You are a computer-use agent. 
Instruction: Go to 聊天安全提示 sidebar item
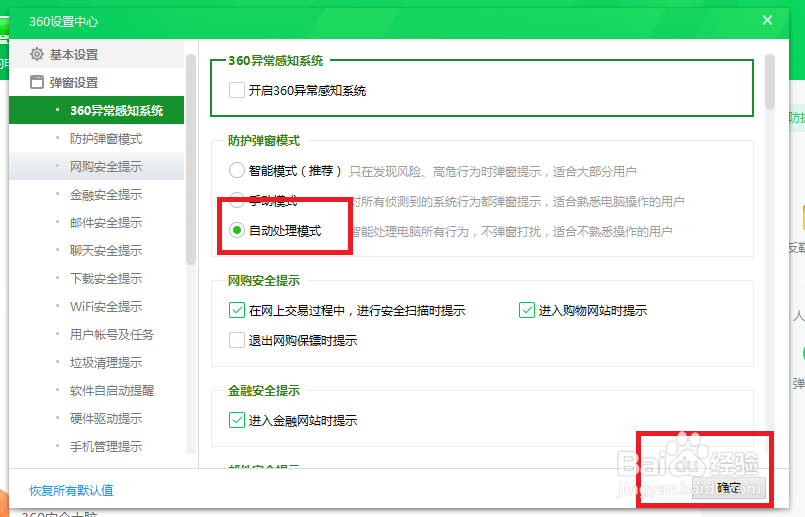[96, 251]
